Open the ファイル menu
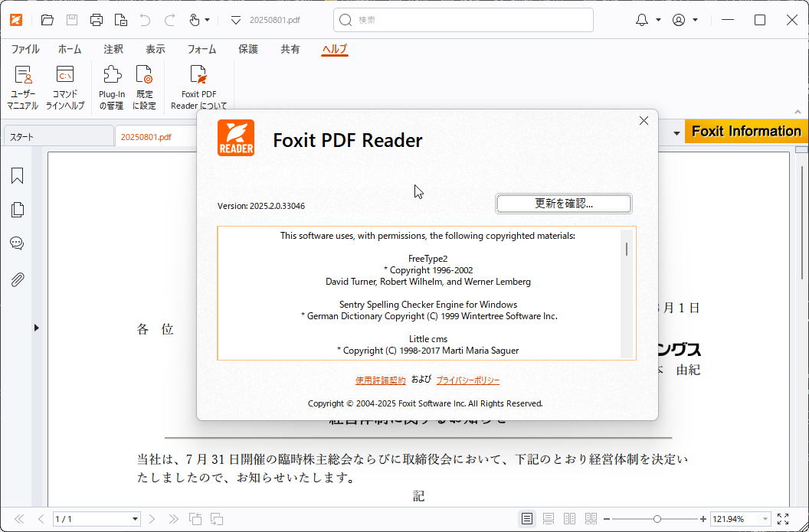Image resolution: width=809 pixels, height=532 pixels. pyautogui.click(x=25, y=48)
